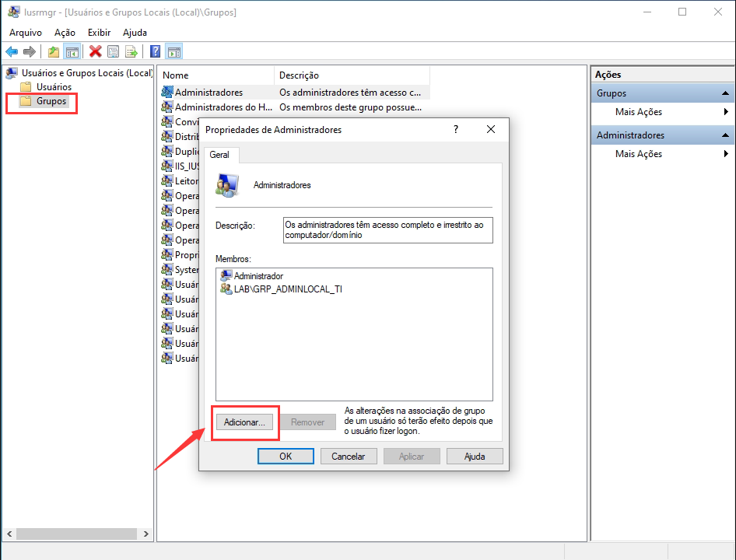Open Help using the question mark icon
The height and width of the screenshot is (560, 736).
pyautogui.click(x=155, y=51)
